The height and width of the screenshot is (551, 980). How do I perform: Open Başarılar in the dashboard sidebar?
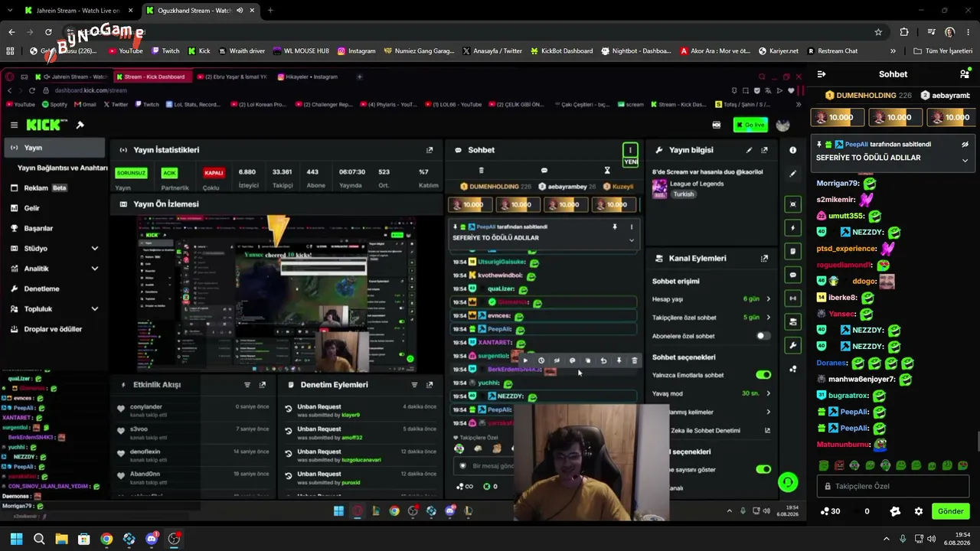[x=55, y=228]
